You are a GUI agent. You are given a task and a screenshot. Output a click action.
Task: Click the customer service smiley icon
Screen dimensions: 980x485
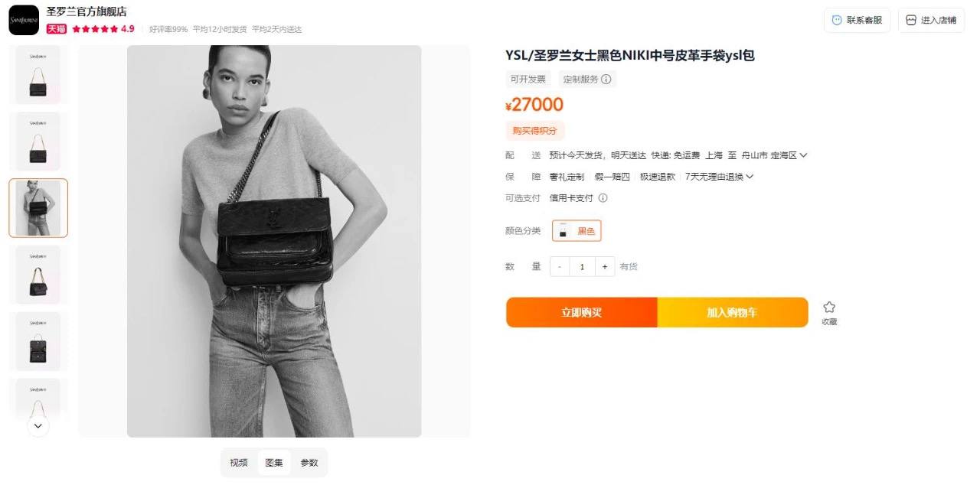coord(837,21)
